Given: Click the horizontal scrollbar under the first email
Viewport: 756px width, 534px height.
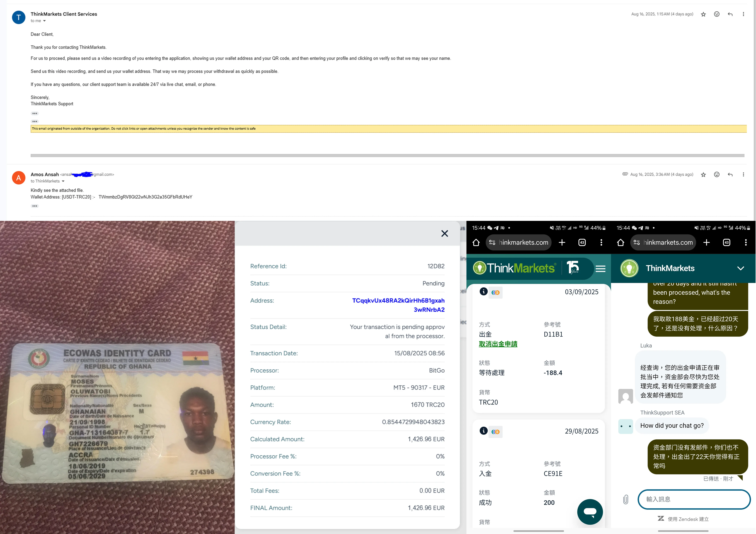Looking at the screenshot, I should (387, 156).
